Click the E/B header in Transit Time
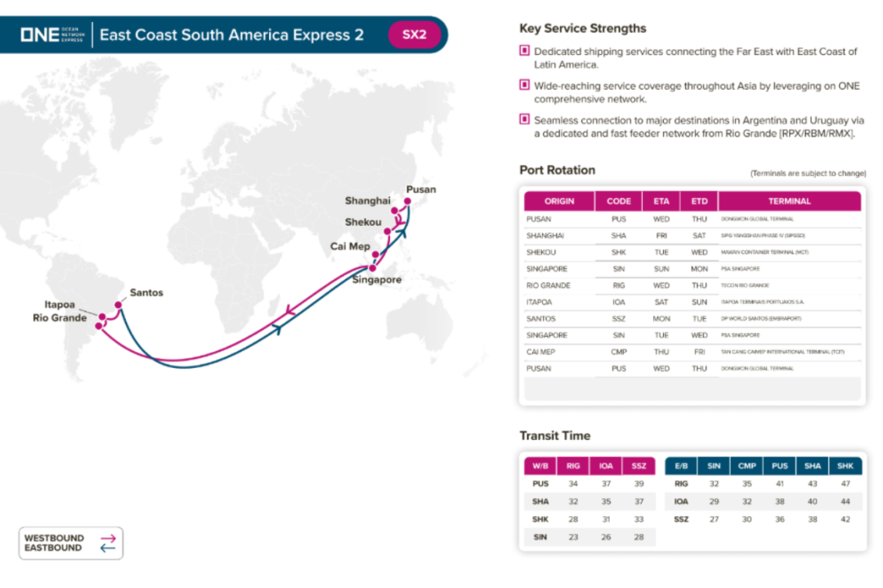The height and width of the screenshot is (588, 883). point(680,465)
